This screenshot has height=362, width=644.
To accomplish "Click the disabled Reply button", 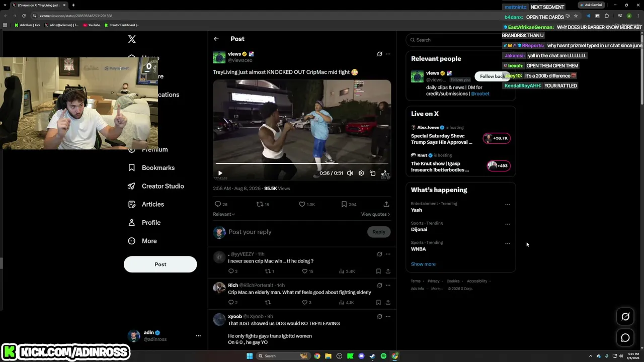I will 379,232.
